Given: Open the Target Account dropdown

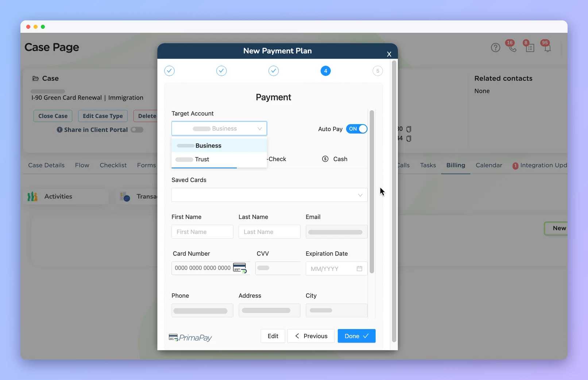Looking at the screenshot, I should (219, 129).
